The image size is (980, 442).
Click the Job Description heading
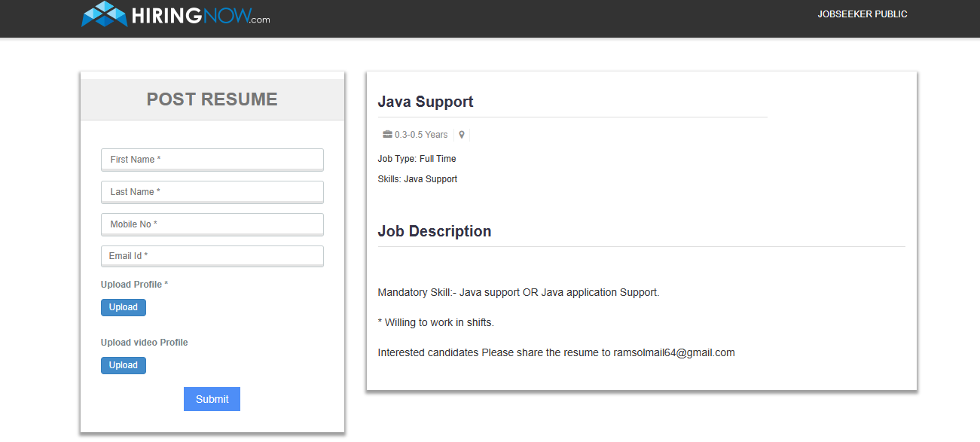[x=435, y=231]
